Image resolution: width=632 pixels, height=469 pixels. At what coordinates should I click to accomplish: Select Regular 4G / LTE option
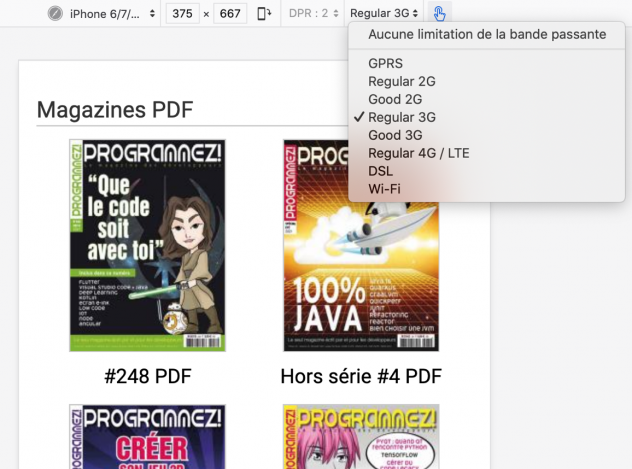(x=418, y=153)
